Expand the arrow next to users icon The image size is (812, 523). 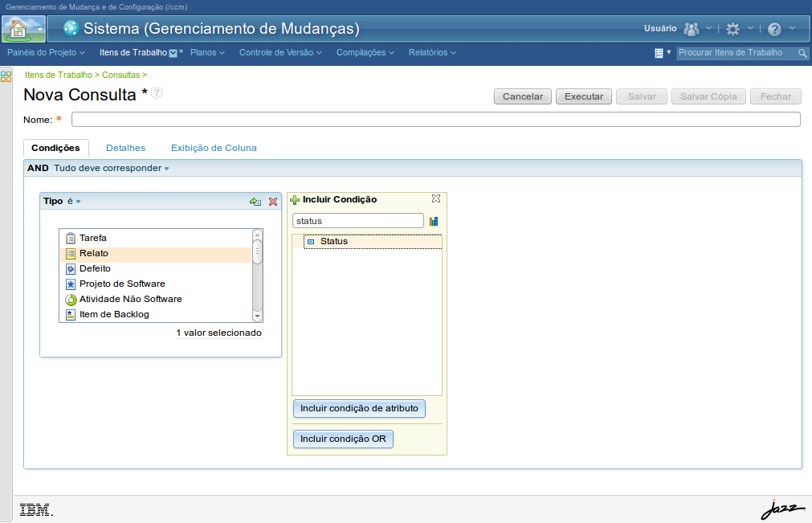(709, 28)
